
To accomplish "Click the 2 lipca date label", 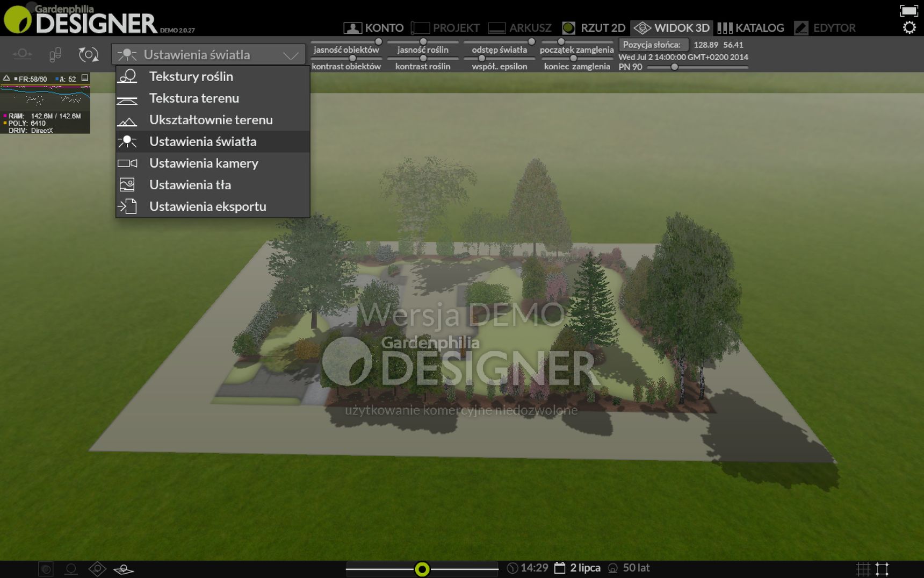I will point(585,568).
